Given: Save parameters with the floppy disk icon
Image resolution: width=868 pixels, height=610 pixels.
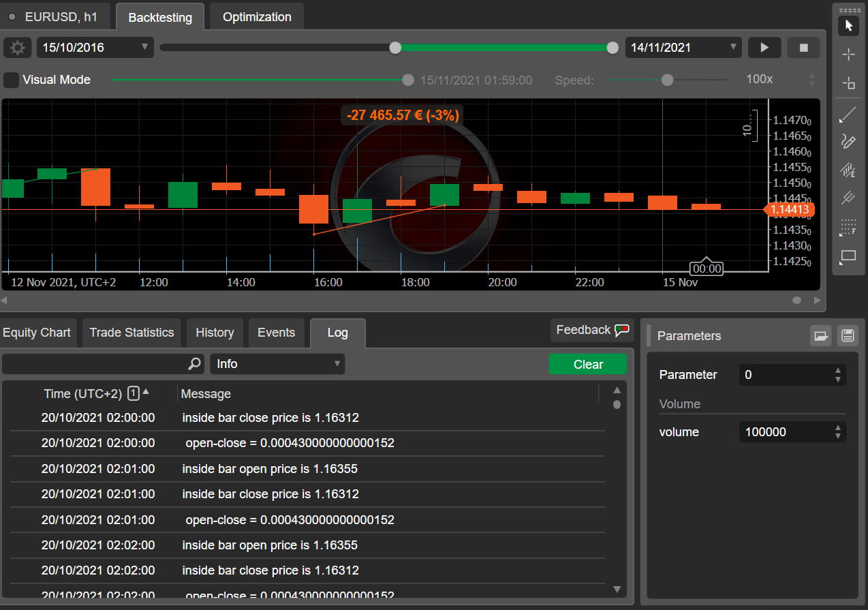Looking at the screenshot, I should click(x=848, y=335).
